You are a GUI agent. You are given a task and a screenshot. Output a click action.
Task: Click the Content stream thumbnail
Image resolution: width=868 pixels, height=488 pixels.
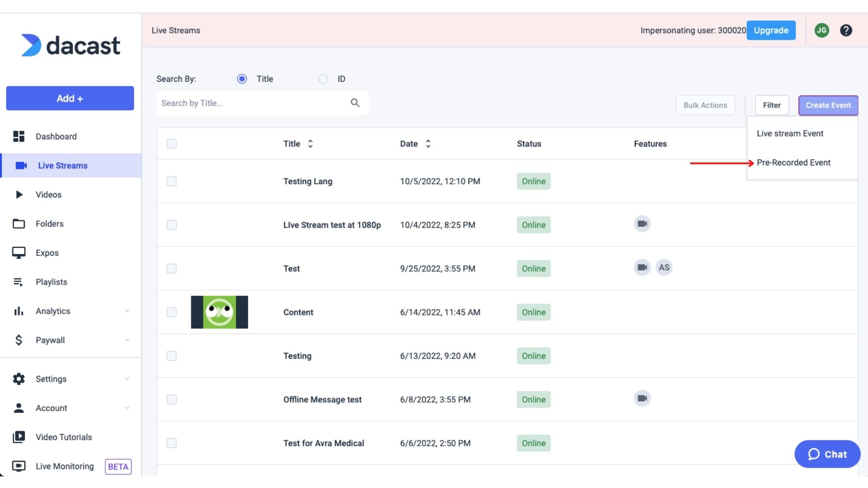219,312
